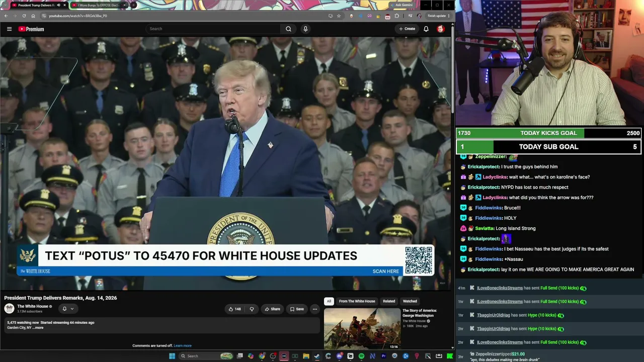Click the Windows taskbar search box
The height and width of the screenshot is (362, 644).
pos(205,356)
